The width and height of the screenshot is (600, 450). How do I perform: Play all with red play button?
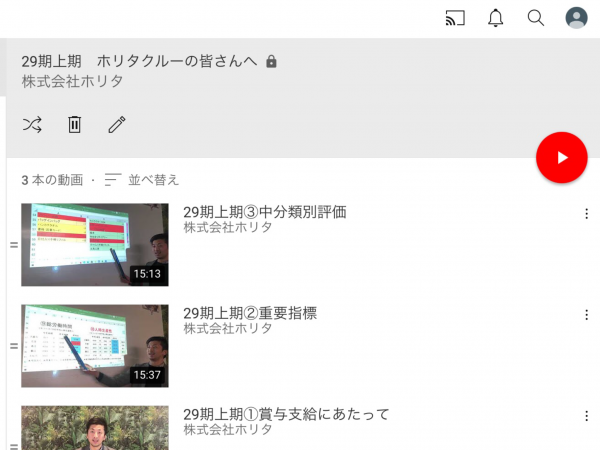(x=562, y=158)
